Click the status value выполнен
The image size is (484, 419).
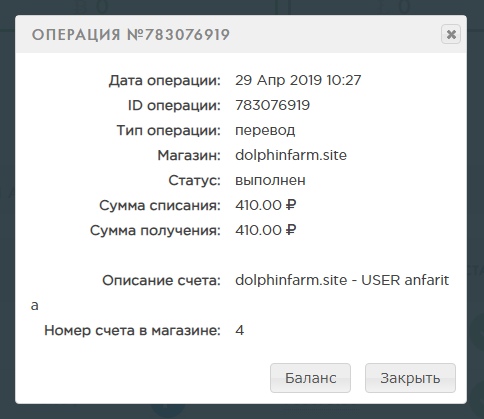[x=270, y=180]
